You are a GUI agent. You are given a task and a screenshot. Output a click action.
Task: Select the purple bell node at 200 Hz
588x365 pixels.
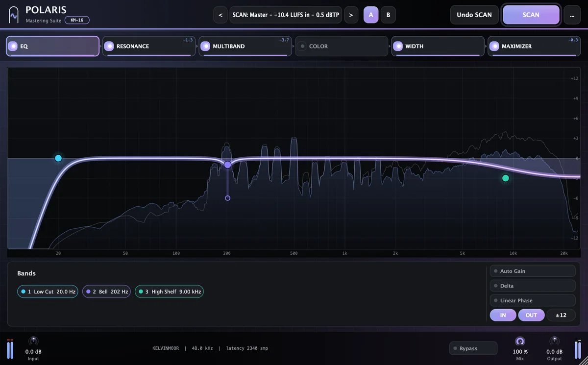(x=227, y=165)
